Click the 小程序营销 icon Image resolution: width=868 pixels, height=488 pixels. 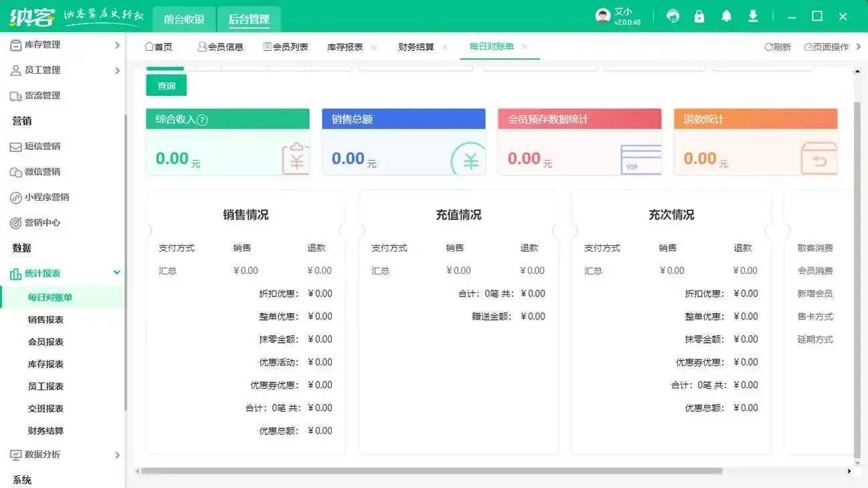click(x=15, y=197)
